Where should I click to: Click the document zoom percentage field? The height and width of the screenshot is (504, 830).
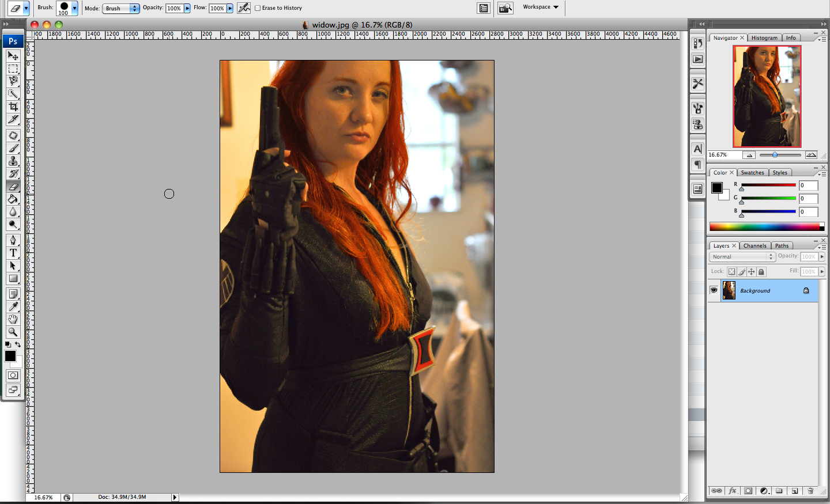click(x=43, y=497)
